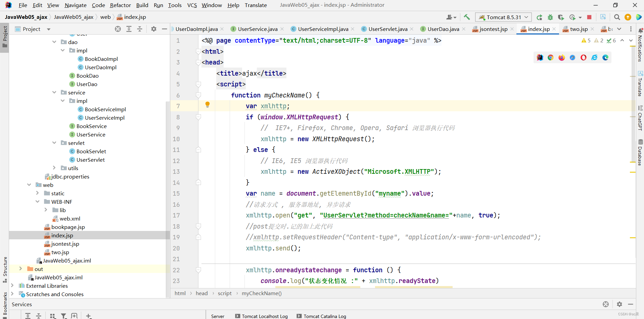644x319 pixels.
Task: Expand the utils folder
Action: click(x=54, y=168)
